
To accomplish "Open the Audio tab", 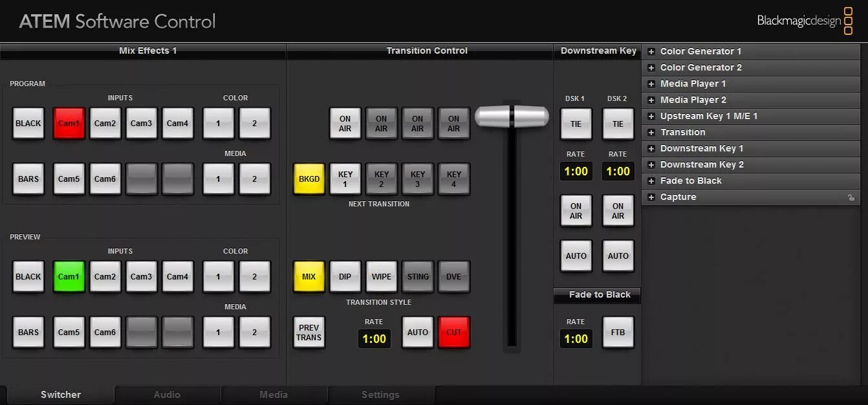I will click(168, 395).
